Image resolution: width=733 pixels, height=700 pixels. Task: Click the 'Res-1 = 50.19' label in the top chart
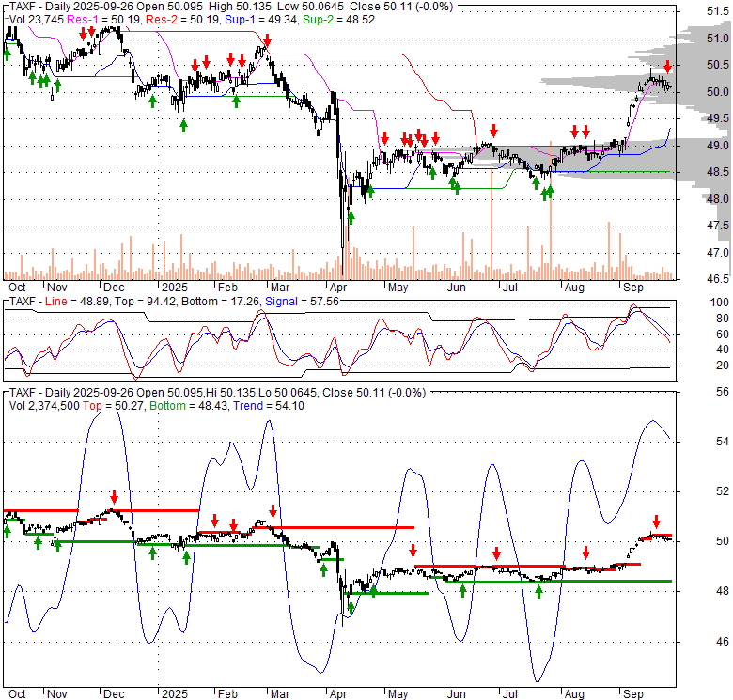(x=104, y=20)
